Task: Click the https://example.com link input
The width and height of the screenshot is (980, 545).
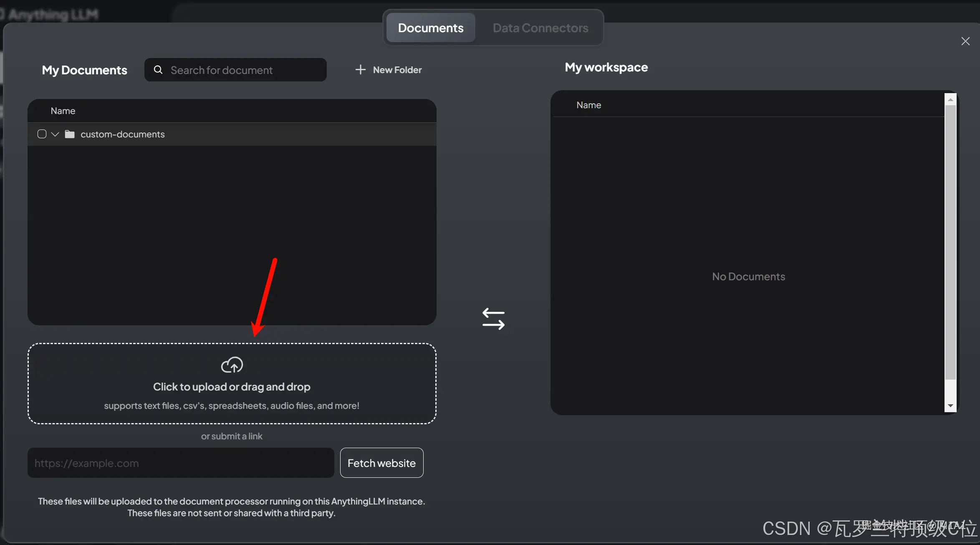Action: coord(180,463)
